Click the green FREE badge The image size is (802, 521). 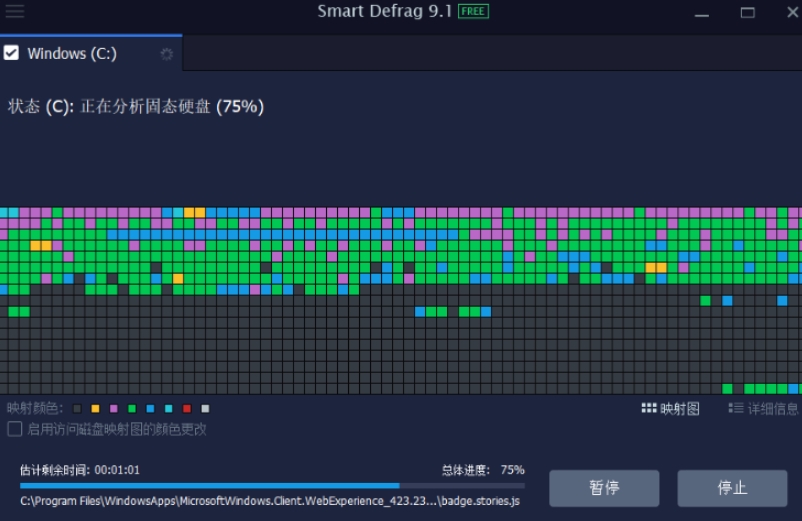474,12
